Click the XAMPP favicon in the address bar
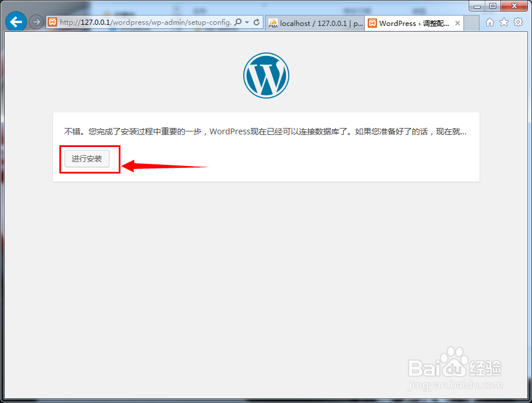 pyautogui.click(x=52, y=22)
